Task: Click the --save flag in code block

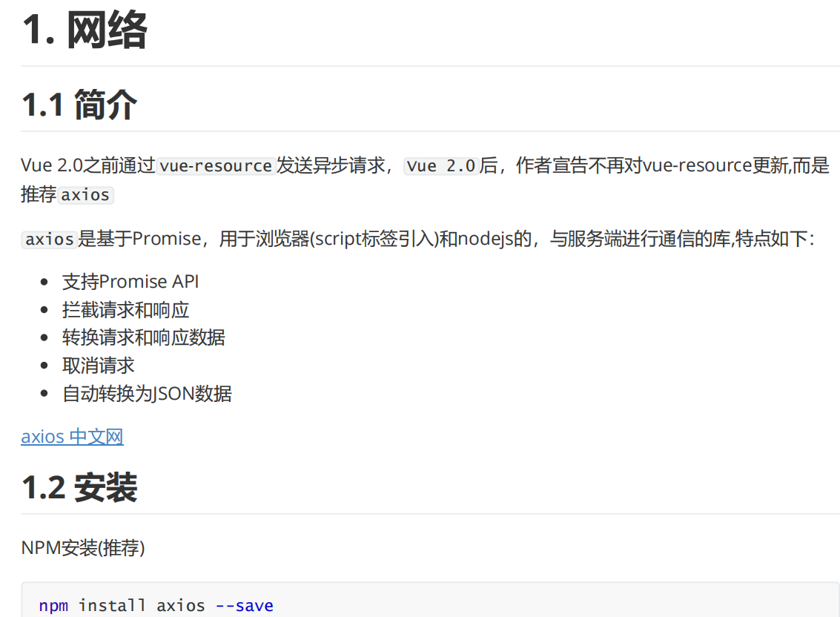Action: tap(244, 606)
